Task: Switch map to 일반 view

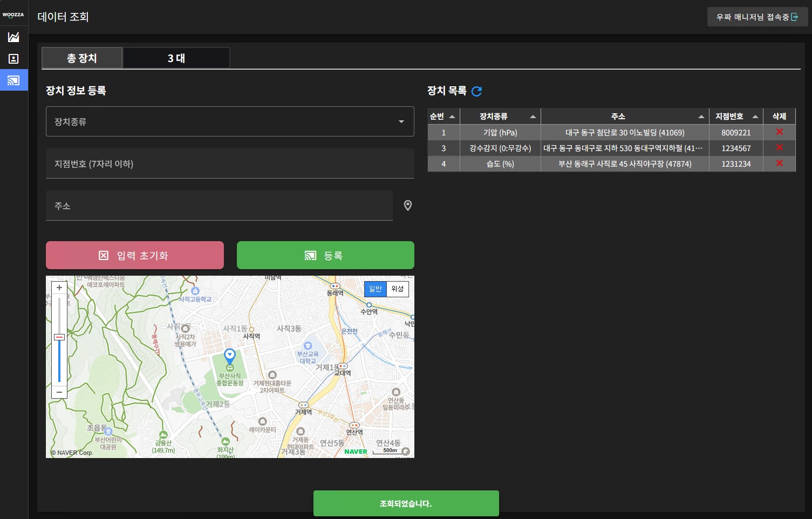Action: [376, 289]
